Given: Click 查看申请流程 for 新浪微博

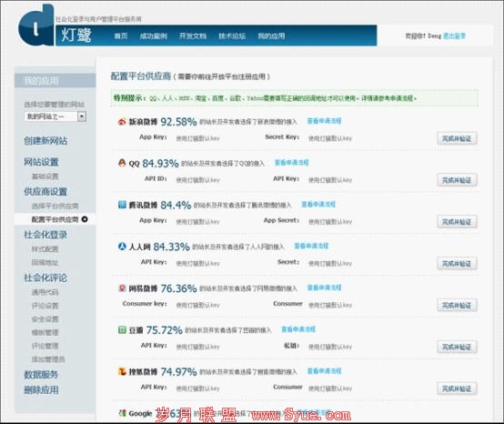Looking at the screenshot, I should [324, 121].
